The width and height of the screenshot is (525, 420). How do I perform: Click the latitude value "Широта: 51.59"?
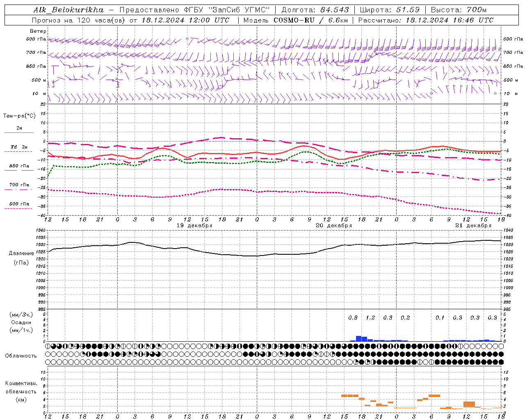[390, 10]
